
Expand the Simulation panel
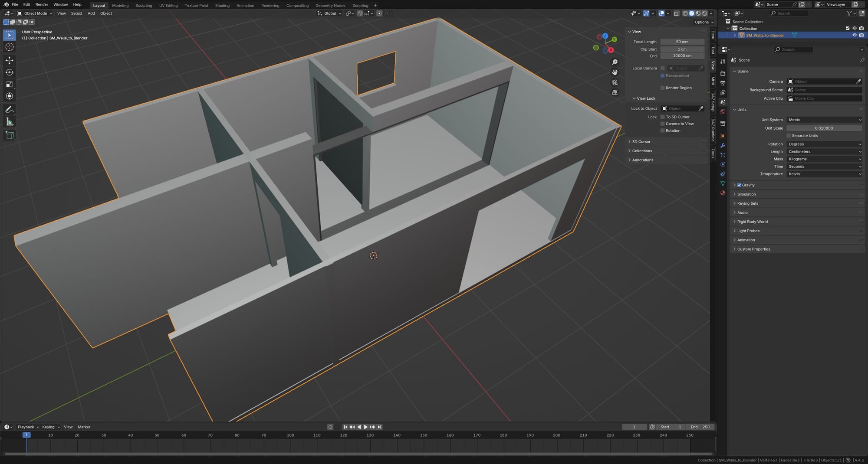coord(746,194)
